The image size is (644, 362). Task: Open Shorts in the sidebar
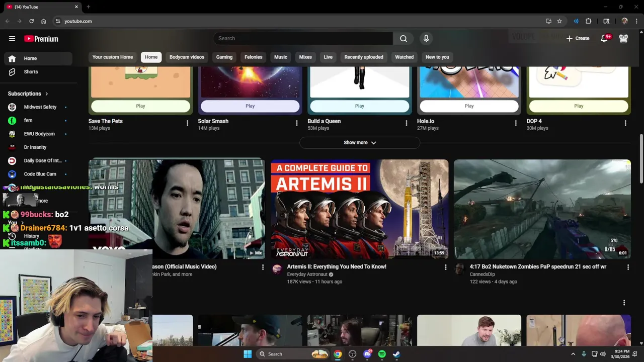38,72
